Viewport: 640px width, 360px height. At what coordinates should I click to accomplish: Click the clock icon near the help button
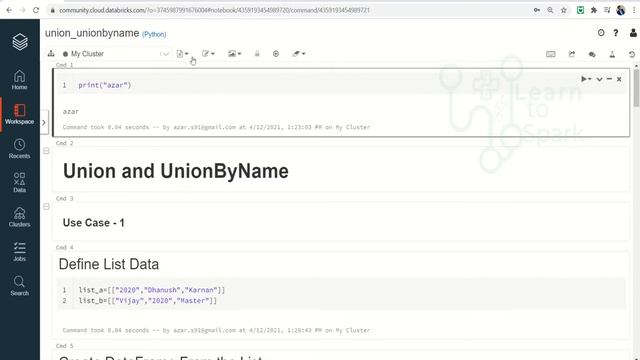tap(601, 33)
